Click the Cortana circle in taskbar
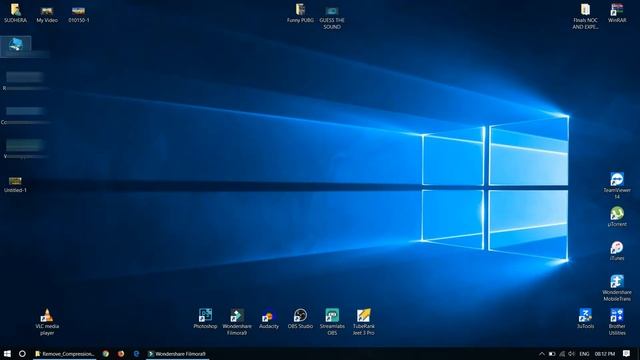Image resolution: width=640 pixels, height=360 pixels. pyautogui.click(x=22, y=353)
